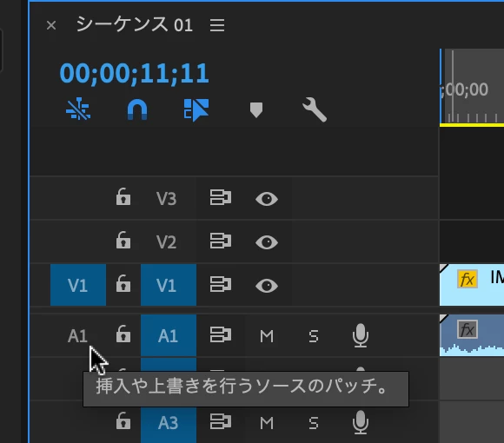Toggle track lock for V2

pos(123,241)
